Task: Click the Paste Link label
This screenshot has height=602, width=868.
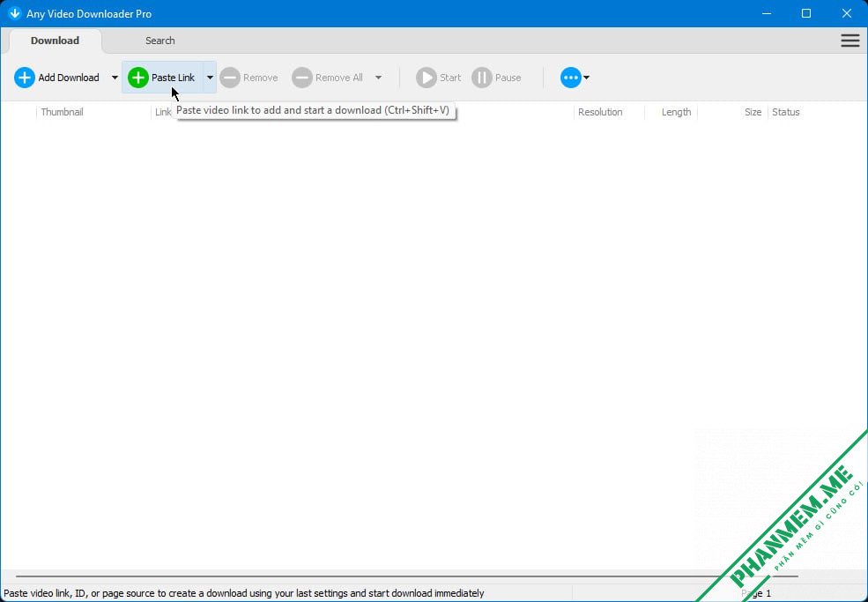Action: coord(174,78)
